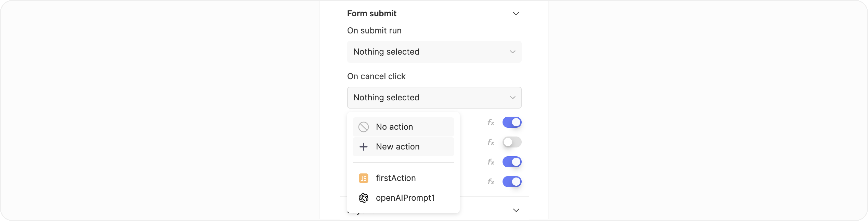The height and width of the screenshot is (221, 868).
Task: Expand the section chevron at the bottom
Action: pyautogui.click(x=516, y=210)
